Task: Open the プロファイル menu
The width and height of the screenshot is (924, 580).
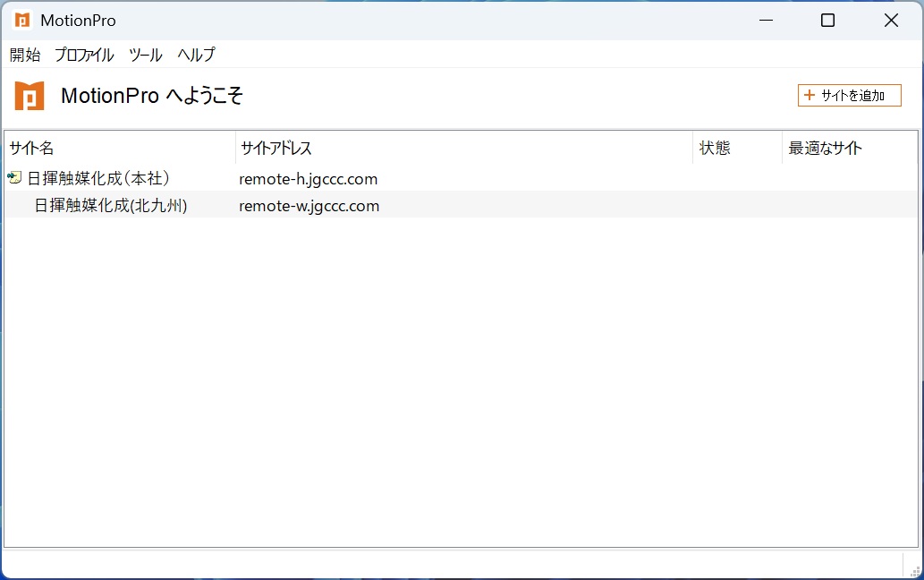Action: [84, 55]
